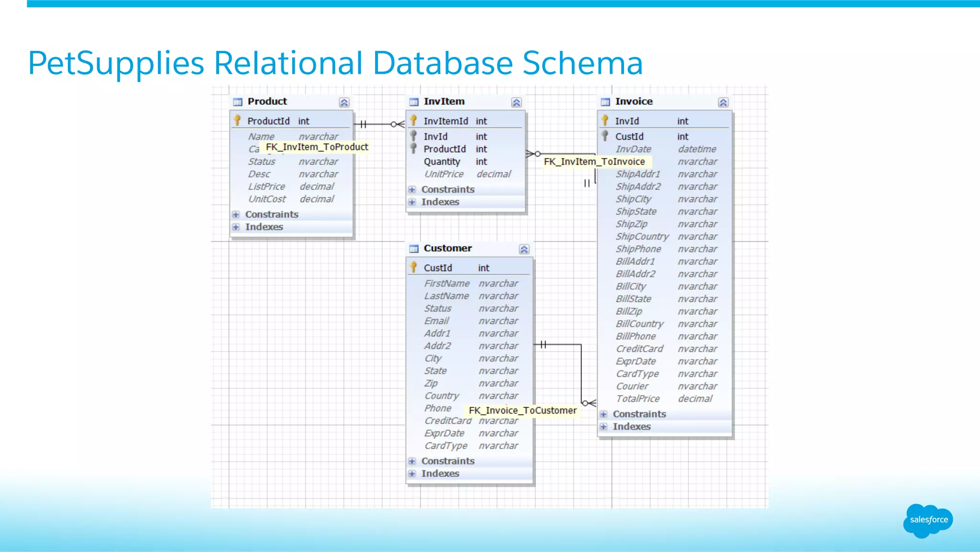Viewport: 980px width, 552px height.
Task: Click the ProductId primary key icon in Product
Action: (237, 120)
